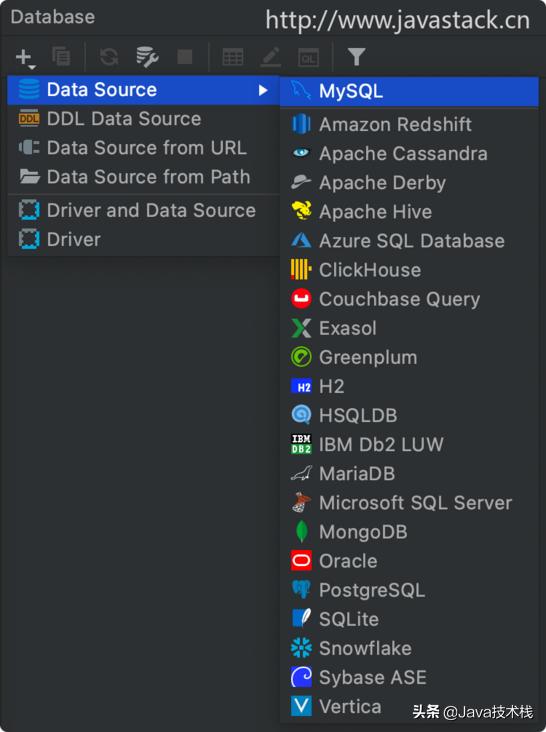The height and width of the screenshot is (732, 546).
Task: Select Apache Derby data source
Action: coord(409,183)
